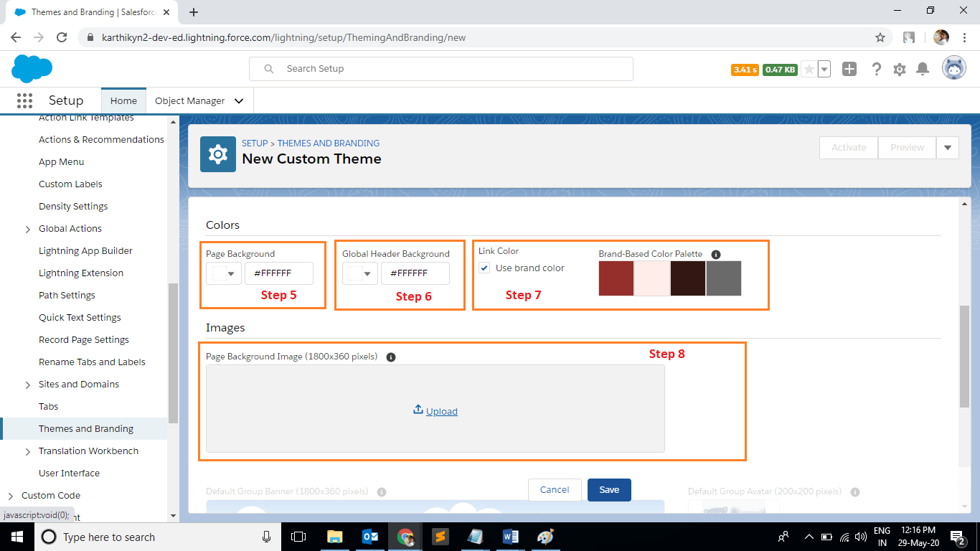Image resolution: width=980 pixels, height=551 pixels.
Task: Click the help question mark icon
Action: (x=876, y=68)
